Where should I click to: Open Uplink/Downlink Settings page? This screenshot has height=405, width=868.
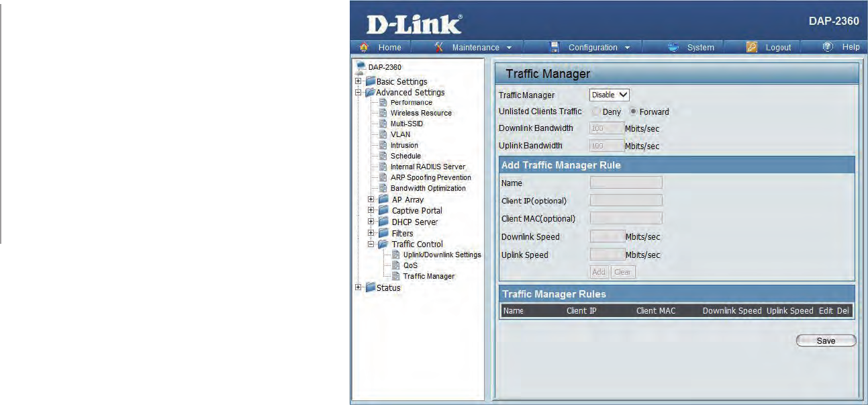pos(442,255)
